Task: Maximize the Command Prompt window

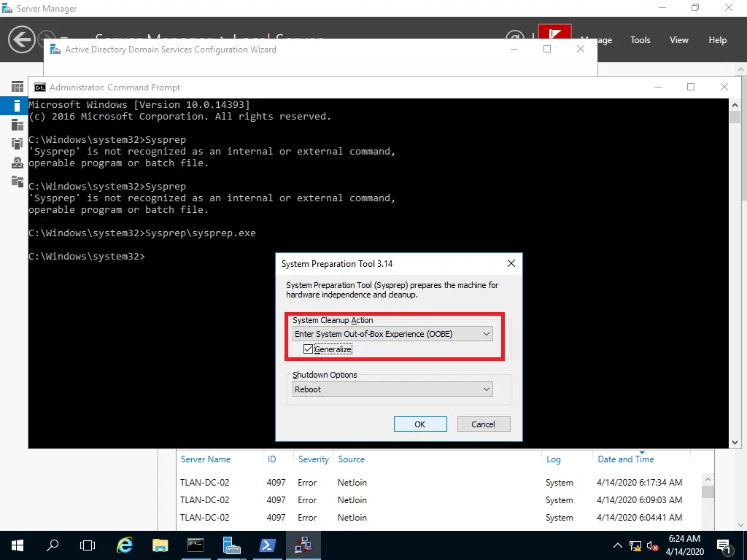Action: pos(691,87)
